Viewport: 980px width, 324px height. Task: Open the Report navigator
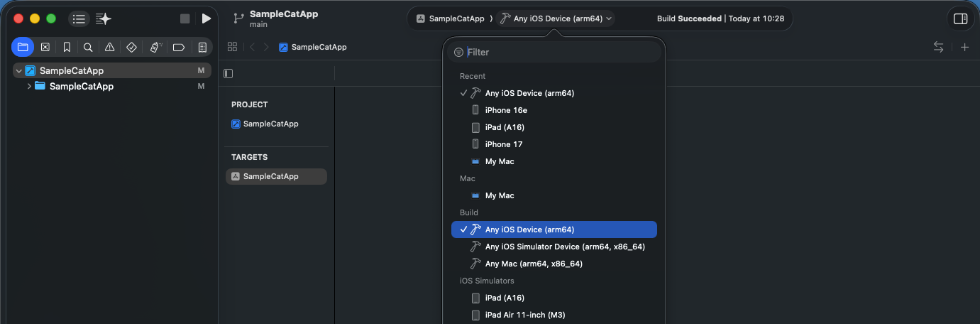pyautogui.click(x=202, y=47)
